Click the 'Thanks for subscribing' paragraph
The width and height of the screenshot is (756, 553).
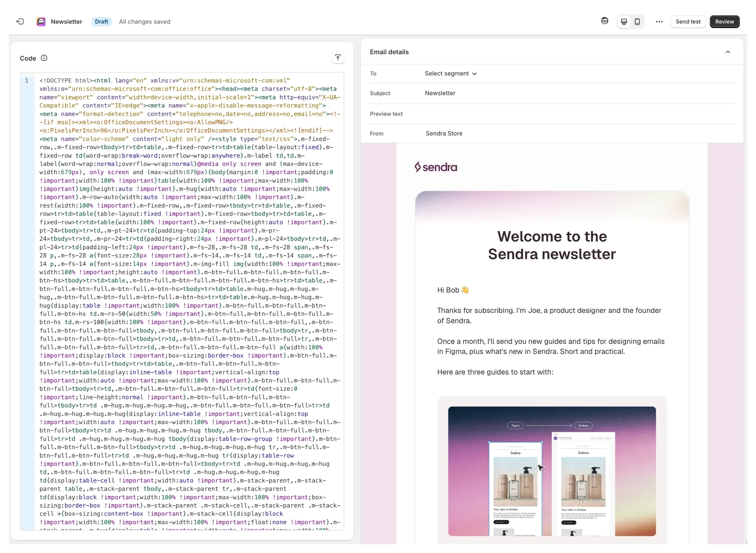pos(549,315)
